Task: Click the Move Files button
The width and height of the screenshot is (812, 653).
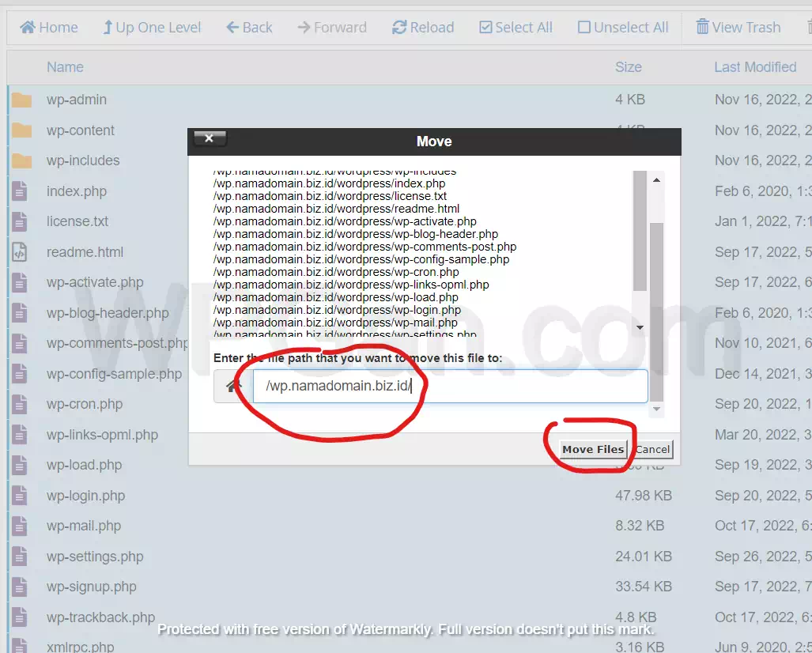Action: [593, 450]
